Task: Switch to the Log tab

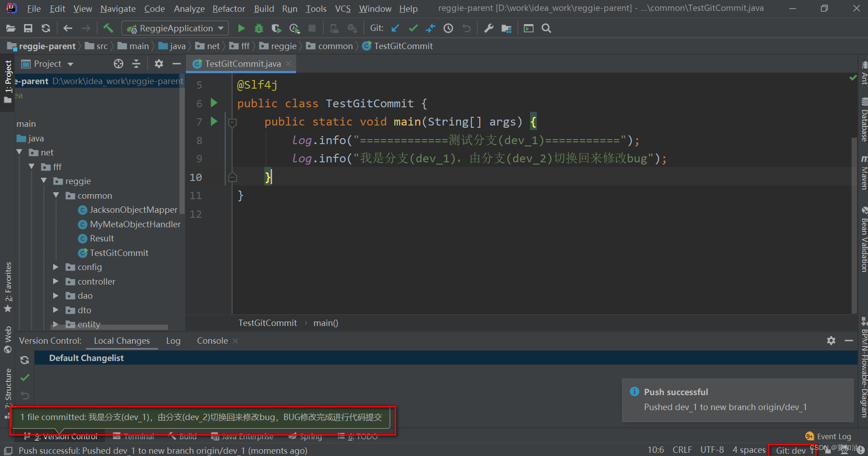Action: (x=173, y=341)
